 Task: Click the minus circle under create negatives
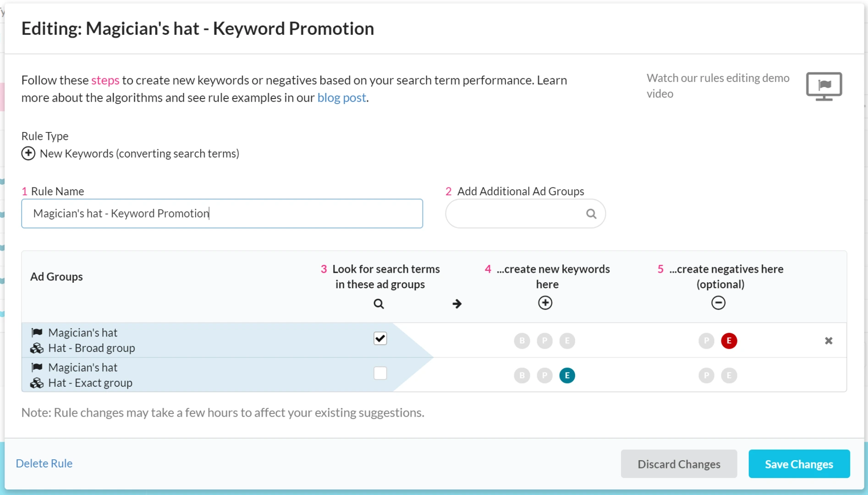click(718, 303)
